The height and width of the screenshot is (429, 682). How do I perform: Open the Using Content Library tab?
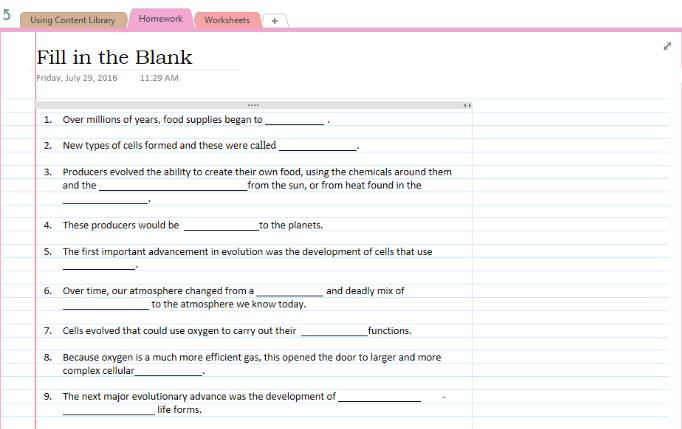pos(73,20)
